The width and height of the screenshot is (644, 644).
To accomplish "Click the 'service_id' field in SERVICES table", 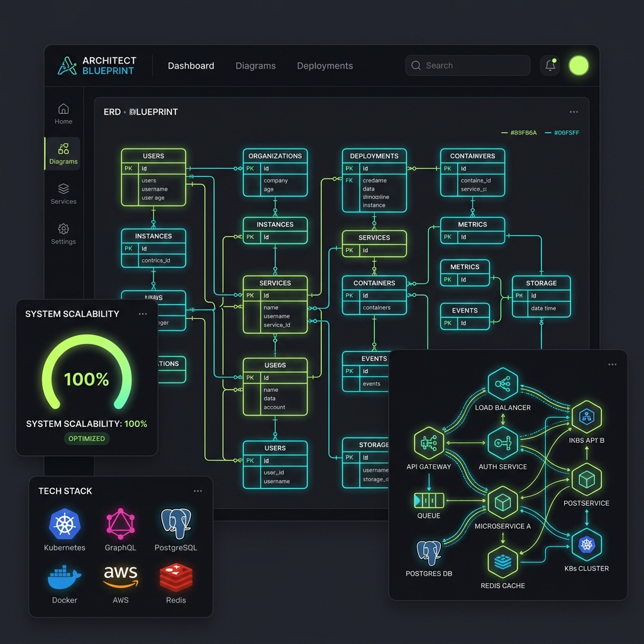I will click(x=277, y=325).
